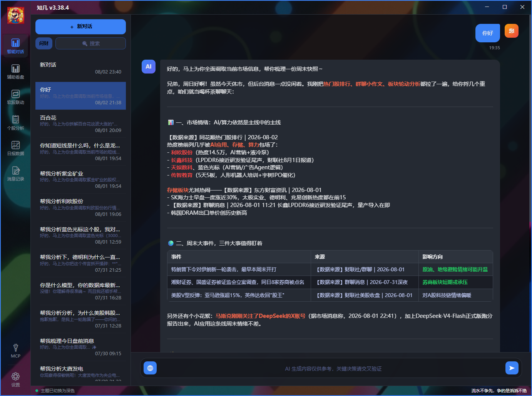Screen dimensions: 532x396
Task: Minimize the 知几 window
Action: [x=487, y=7]
